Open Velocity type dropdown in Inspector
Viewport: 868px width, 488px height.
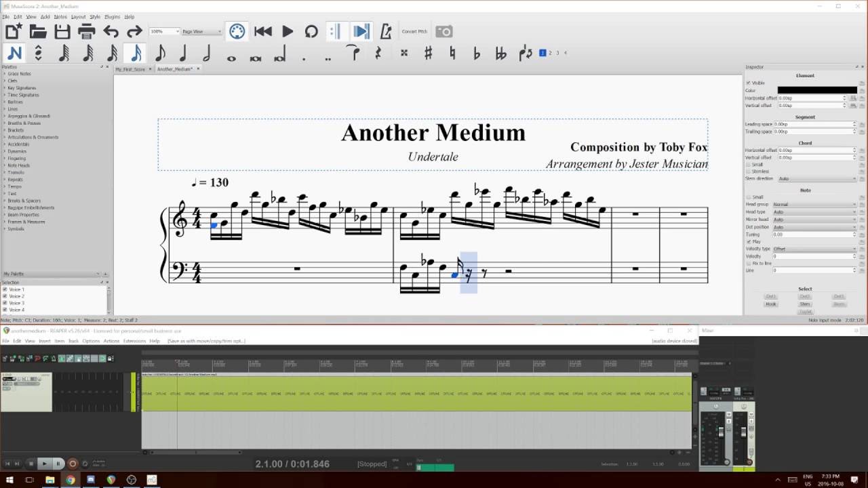pyautogui.click(x=814, y=249)
